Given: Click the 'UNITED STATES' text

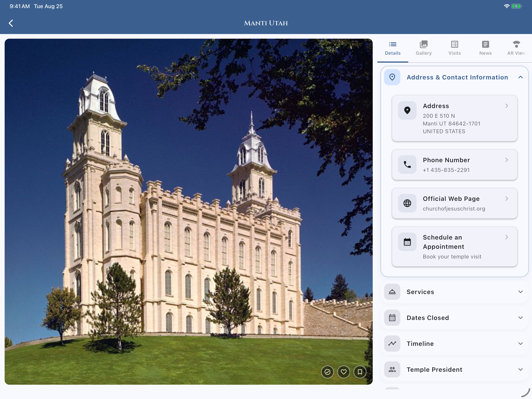Looking at the screenshot, I should [444, 131].
